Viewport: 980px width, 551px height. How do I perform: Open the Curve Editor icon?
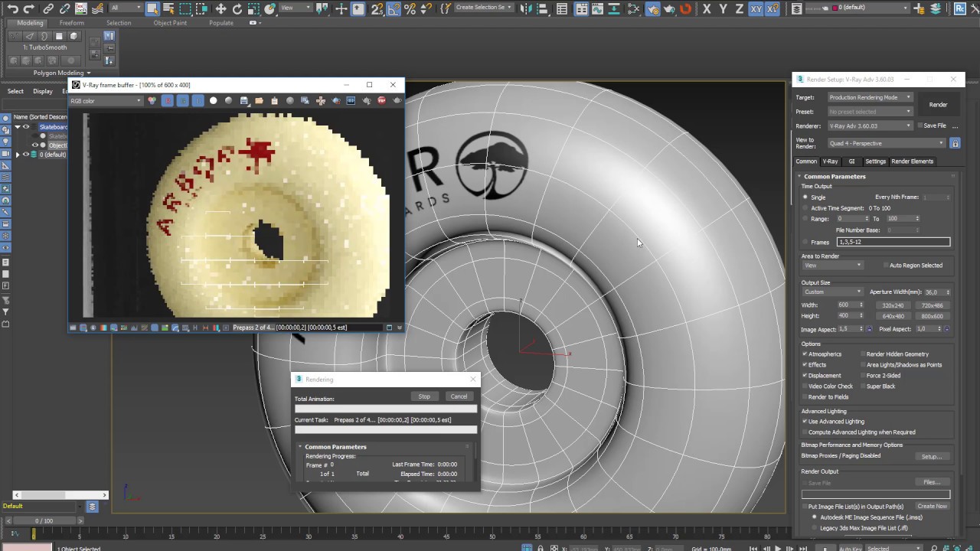click(x=599, y=8)
